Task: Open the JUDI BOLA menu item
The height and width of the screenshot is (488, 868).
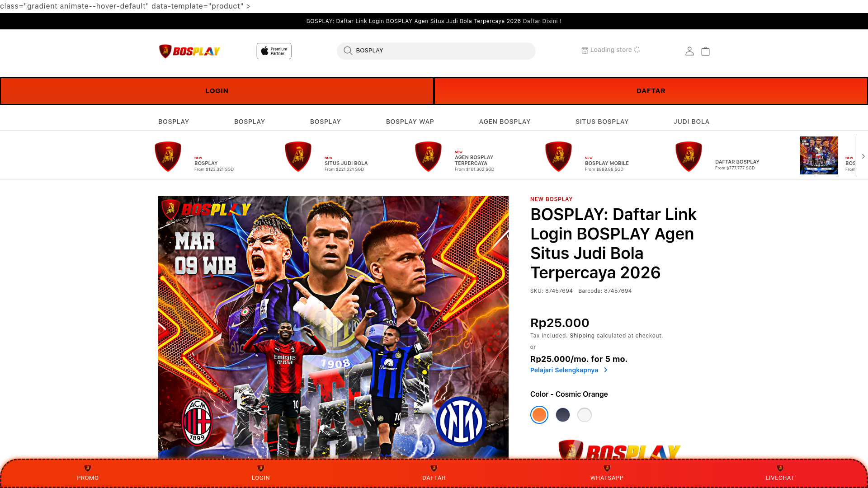Action: pyautogui.click(x=692, y=122)
